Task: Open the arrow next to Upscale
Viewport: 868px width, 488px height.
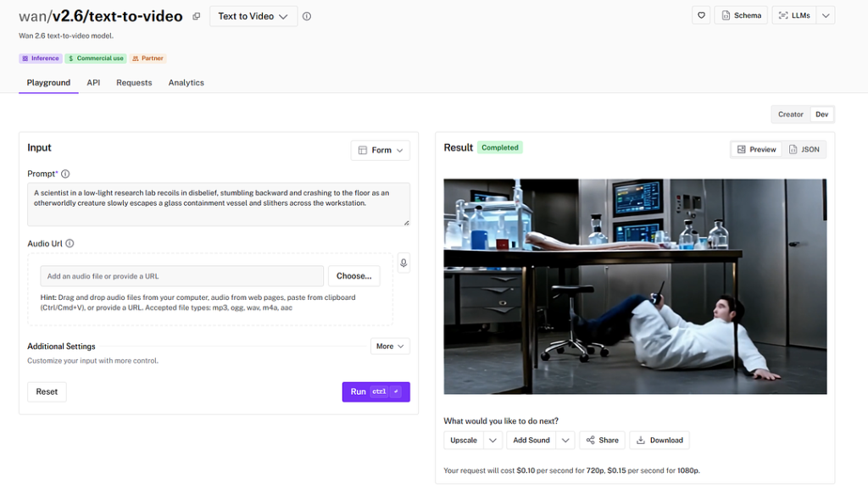Action: pos(492,441)
